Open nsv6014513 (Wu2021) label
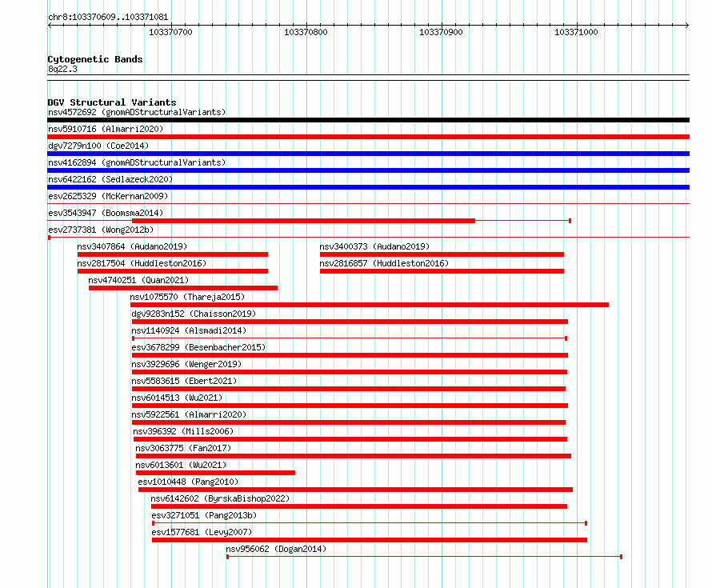This screenshot has height=588, width=712. coord(177,398)
